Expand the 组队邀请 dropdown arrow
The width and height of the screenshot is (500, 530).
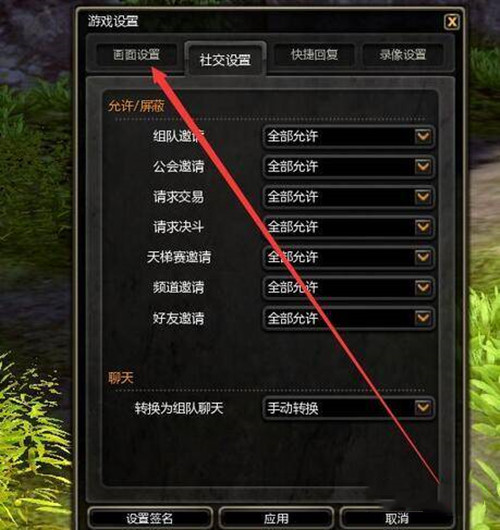click(423, 137)
